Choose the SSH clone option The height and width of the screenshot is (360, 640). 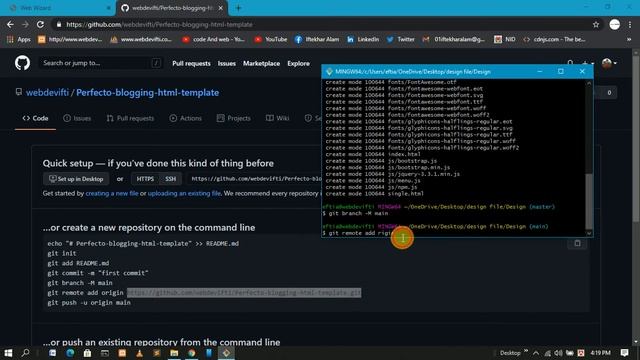click(x=170, y=179)
